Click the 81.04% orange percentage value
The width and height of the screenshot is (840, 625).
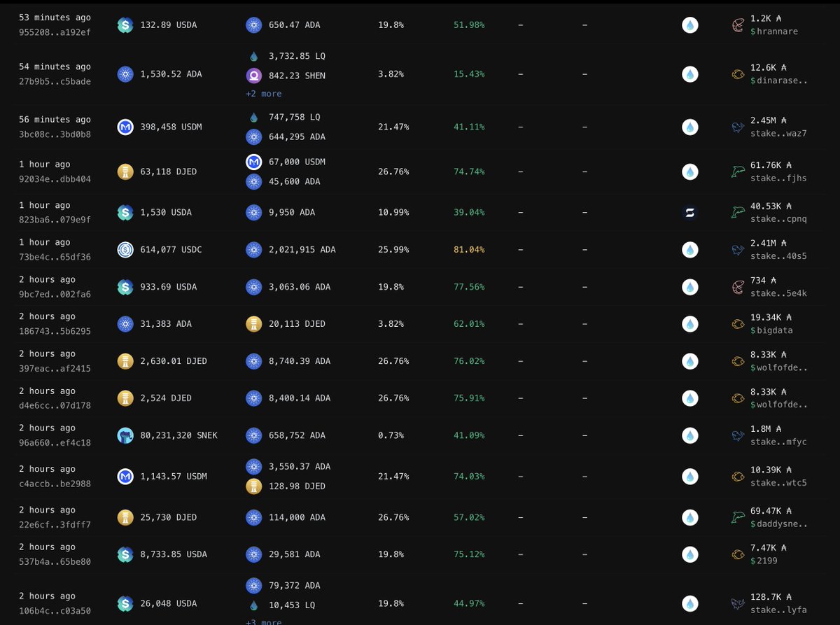pos(469,250)
